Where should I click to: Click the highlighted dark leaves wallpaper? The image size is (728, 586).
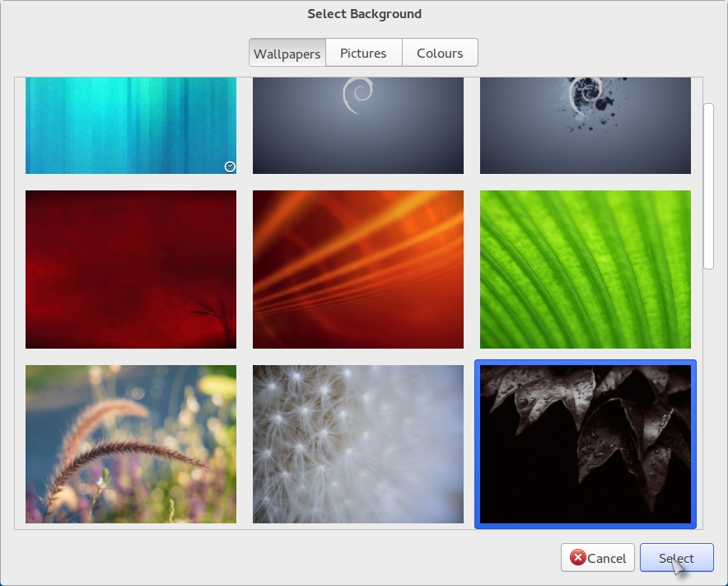click(x=585, y=444)
